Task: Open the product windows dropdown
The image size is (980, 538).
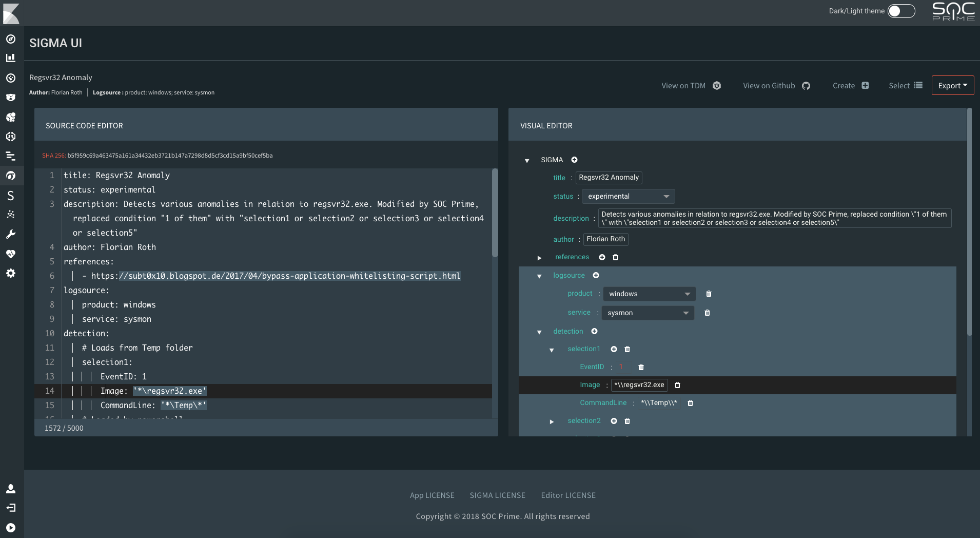Action: (x=650, y=294)
